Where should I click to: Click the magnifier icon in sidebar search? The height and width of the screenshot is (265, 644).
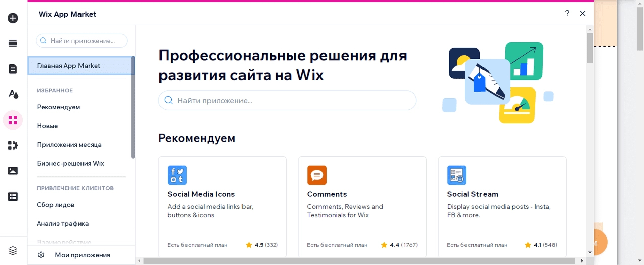[x=44, y=41]
